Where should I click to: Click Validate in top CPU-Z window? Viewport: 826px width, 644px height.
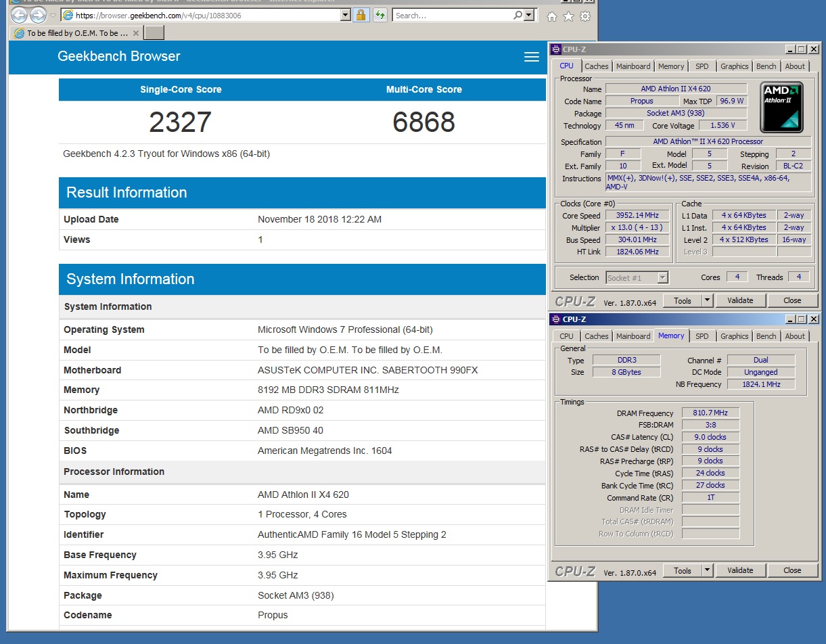[740, 300]
